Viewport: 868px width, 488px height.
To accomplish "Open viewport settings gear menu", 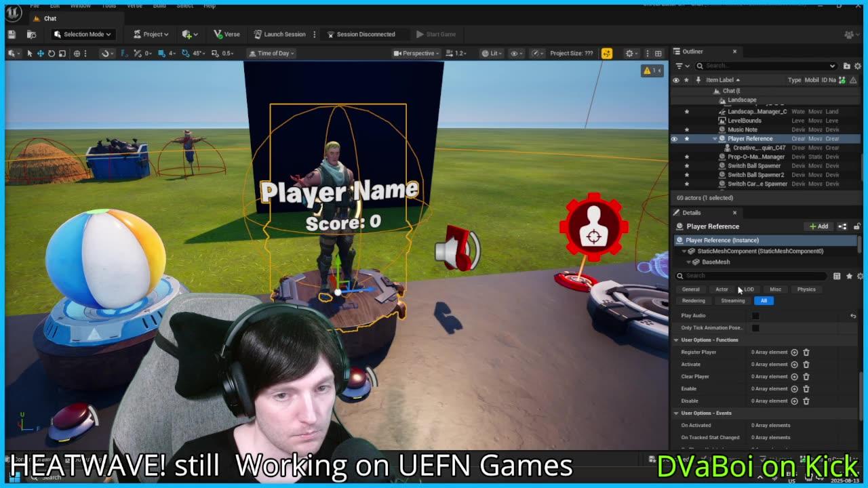I will [x=631, y=54].
